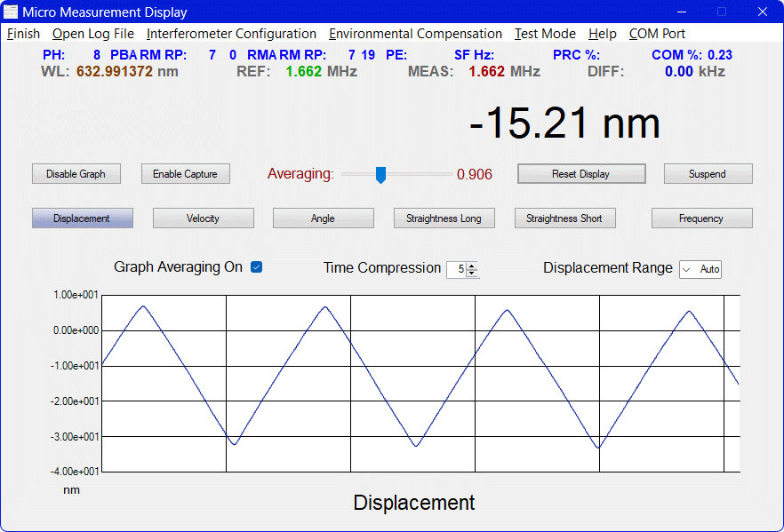Uncheck the Graph Averaging On checkbox
Image resolution: width=784 pixels, height=532 pixels.
click(257, 267)
